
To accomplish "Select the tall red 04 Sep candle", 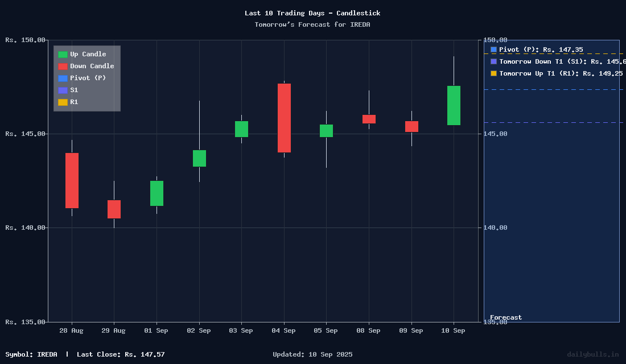I will [x=284, y=118].
